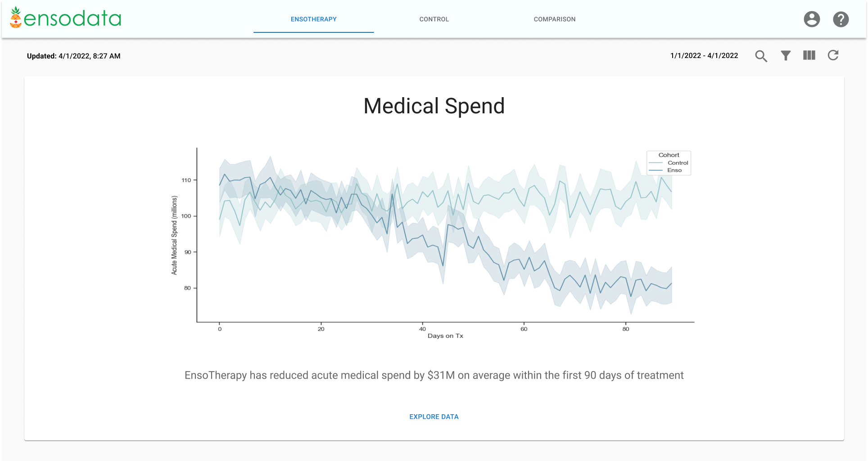Viewport: 868px width, 461px height.
Task: Click the Enso entry in chart legend
Action: click(674, 170)
